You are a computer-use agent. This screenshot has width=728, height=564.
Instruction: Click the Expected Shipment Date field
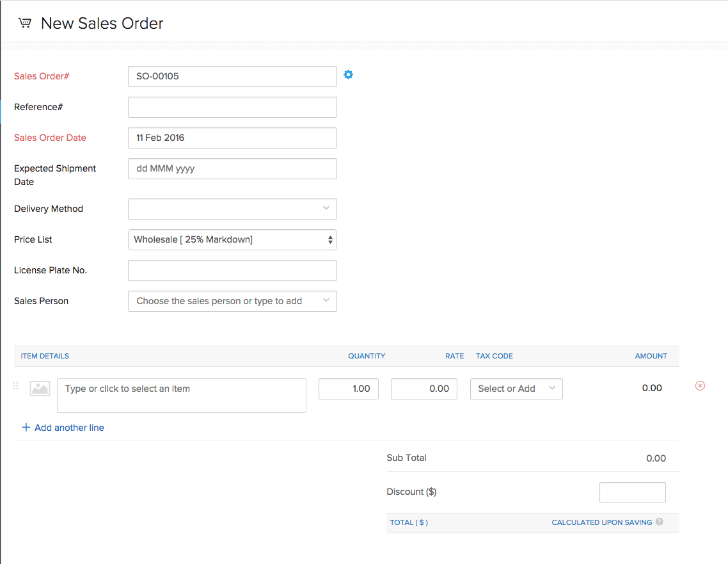point(232,168)
